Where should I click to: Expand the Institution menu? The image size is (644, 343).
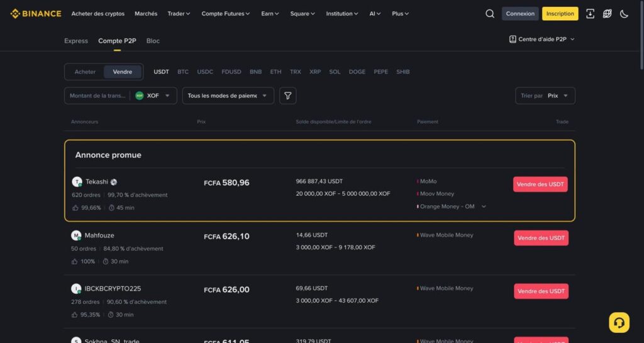tap(341, 14)
